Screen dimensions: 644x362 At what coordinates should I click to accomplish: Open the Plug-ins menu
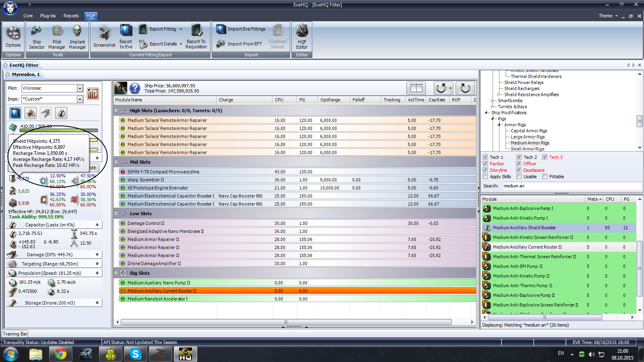click(48, 16)
